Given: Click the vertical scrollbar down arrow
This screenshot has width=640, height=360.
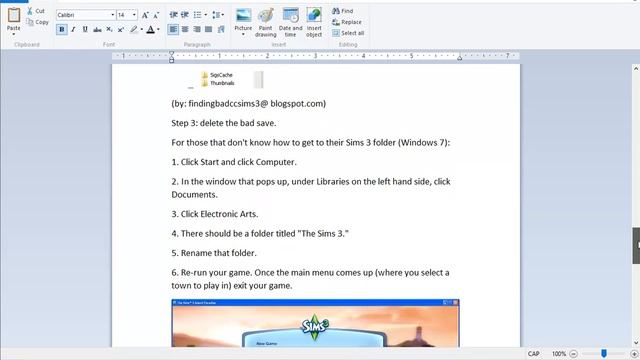Looking at the screenshot, I should (x=636, y=343).
